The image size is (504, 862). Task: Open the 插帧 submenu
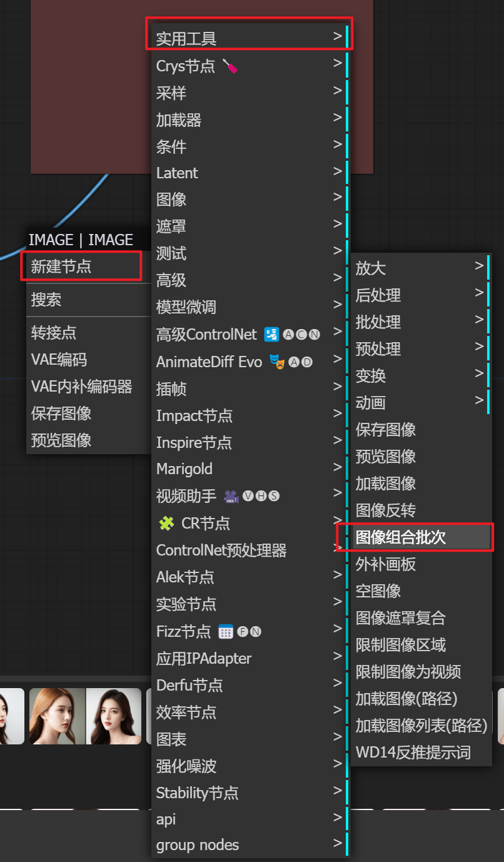[x=250, y=388]
